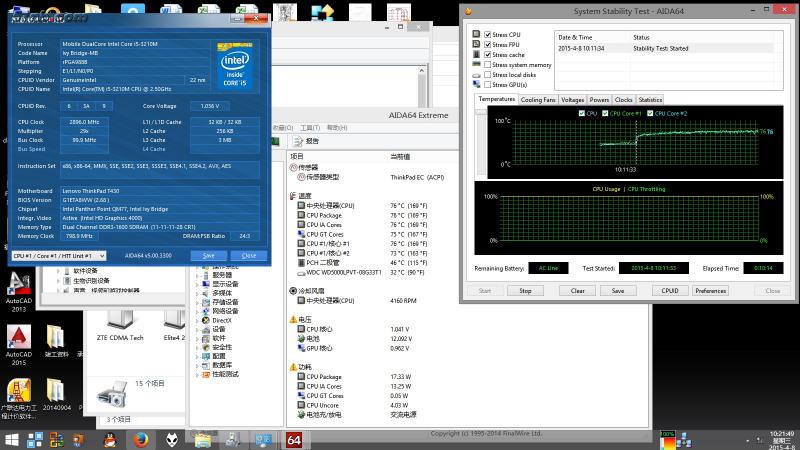Open the AutoCAD 2015 desktop shortcut
800x450 pixels.
tap(19, 338)
